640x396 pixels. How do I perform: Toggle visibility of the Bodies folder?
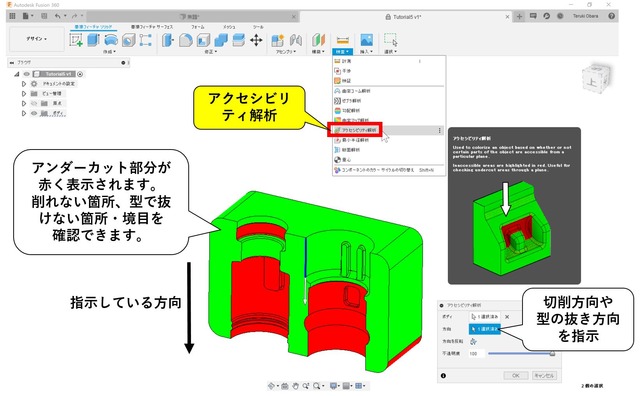tap(34, 113)
